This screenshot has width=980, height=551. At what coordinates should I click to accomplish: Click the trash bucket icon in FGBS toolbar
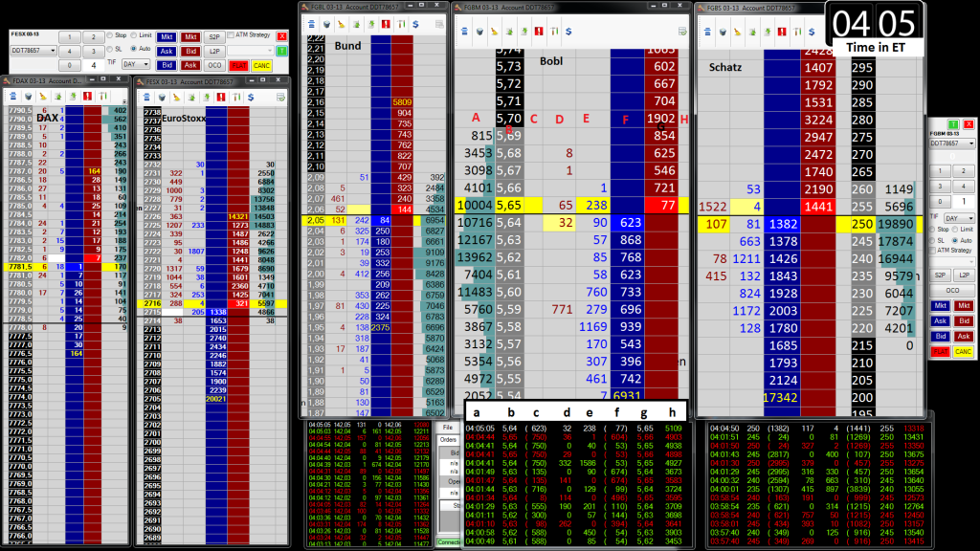pyautogui.click(x=722, y=32)
